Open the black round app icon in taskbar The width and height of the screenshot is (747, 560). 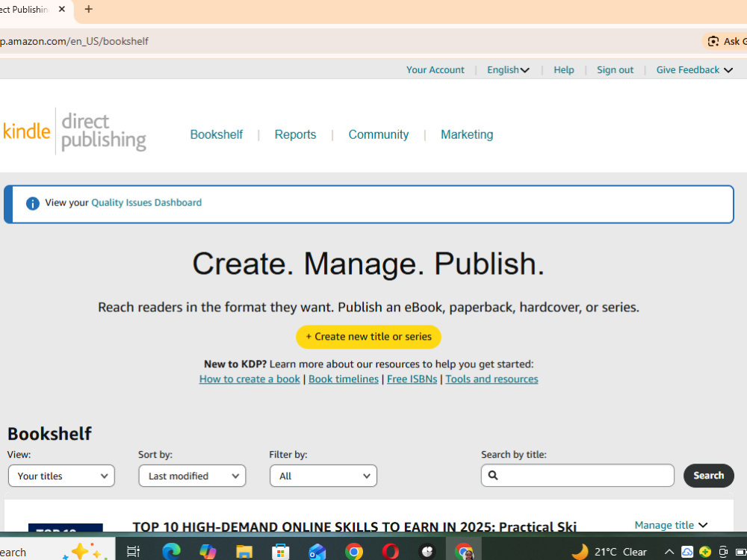(427, 552)
